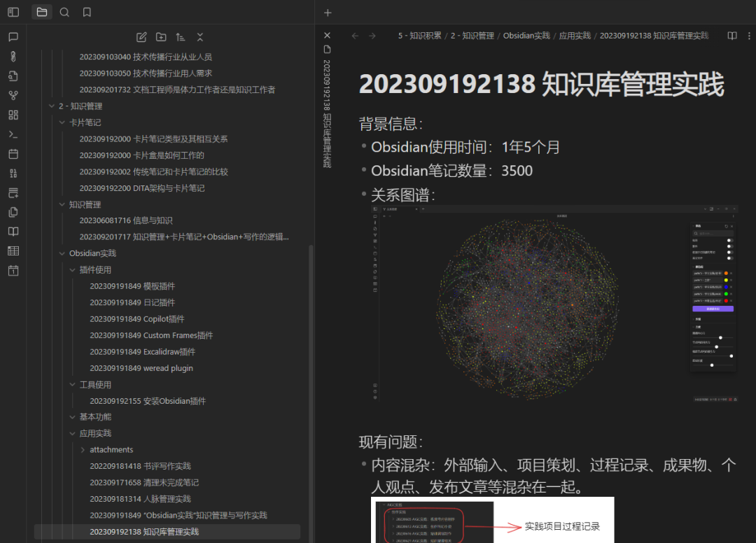Open note 202309191849 Copilot插件
The image size is (756, 543).
click(137, 319)
